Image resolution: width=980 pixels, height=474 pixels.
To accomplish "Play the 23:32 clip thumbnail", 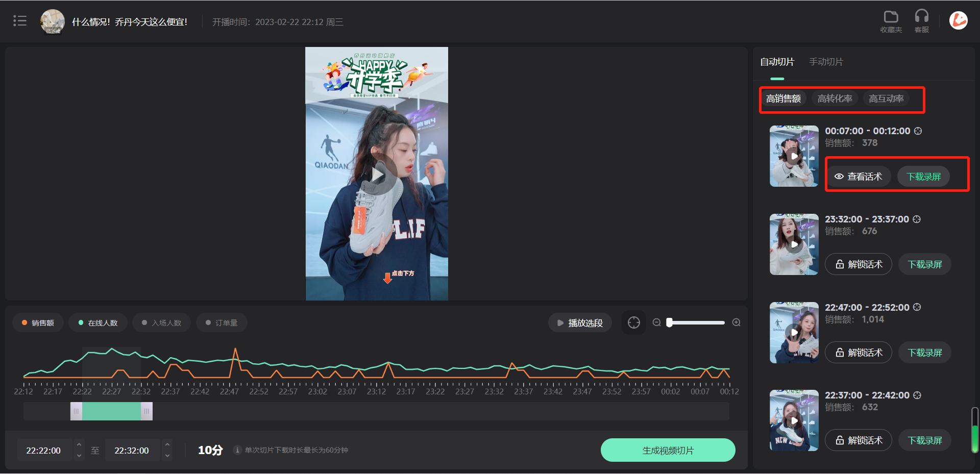I will coord(794,244).
